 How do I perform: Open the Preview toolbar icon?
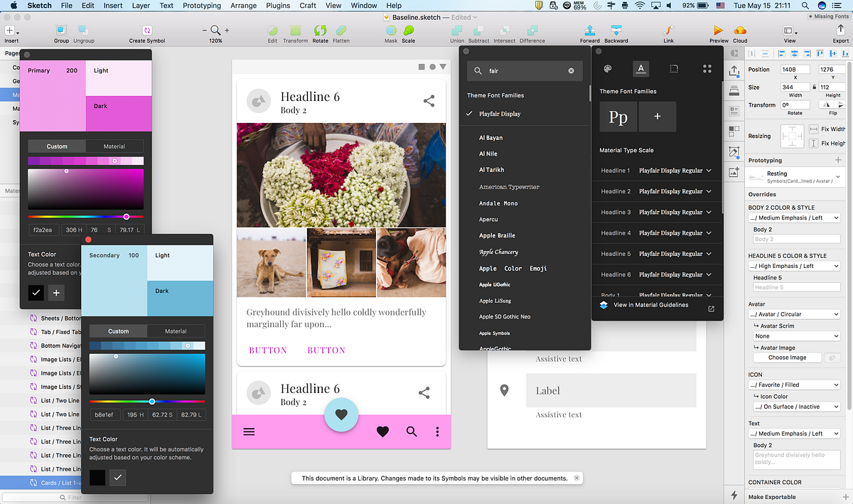coord(719,31)
